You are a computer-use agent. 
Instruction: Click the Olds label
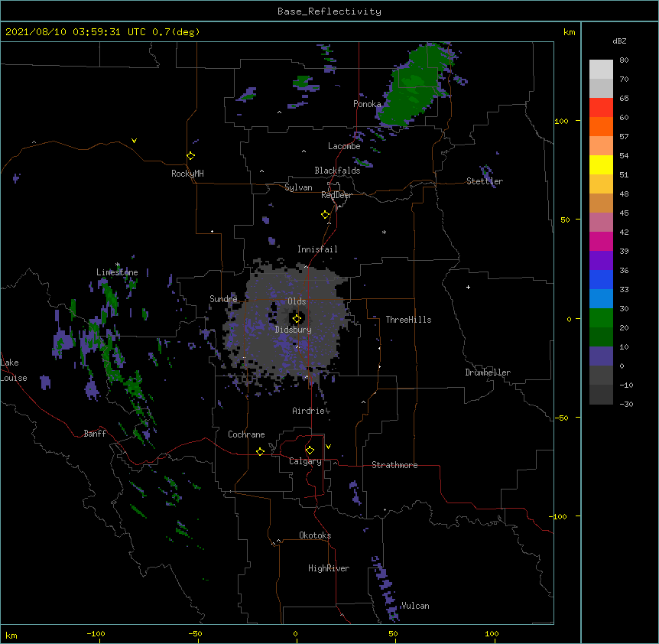[x=297, y=301]
